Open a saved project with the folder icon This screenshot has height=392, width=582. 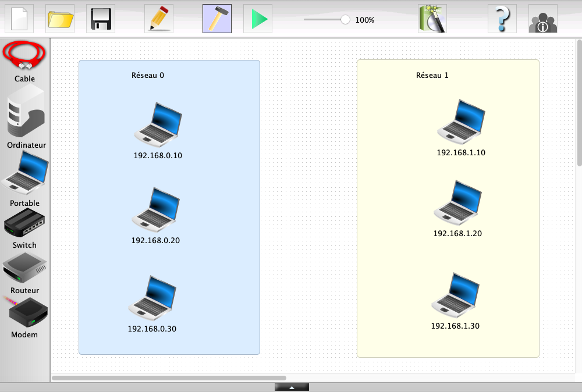click(x=60, y=19)
